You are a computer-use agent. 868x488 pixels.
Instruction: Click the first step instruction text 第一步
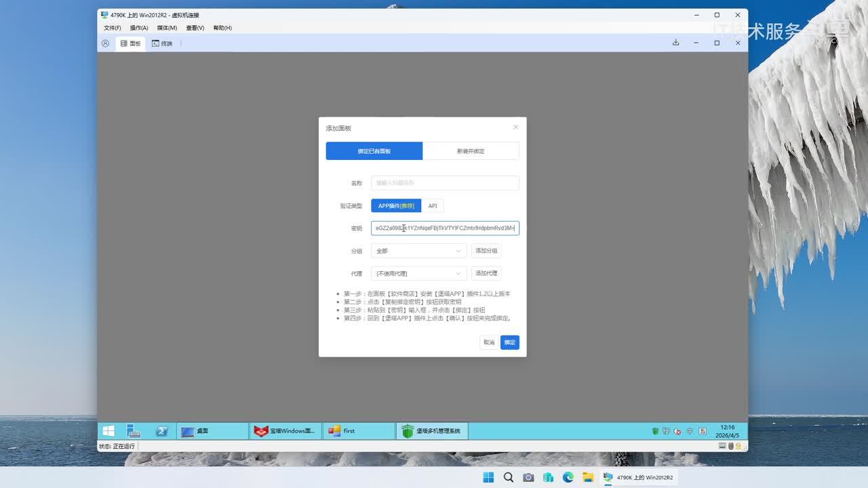pyautogui.click(x=427, y=294)
